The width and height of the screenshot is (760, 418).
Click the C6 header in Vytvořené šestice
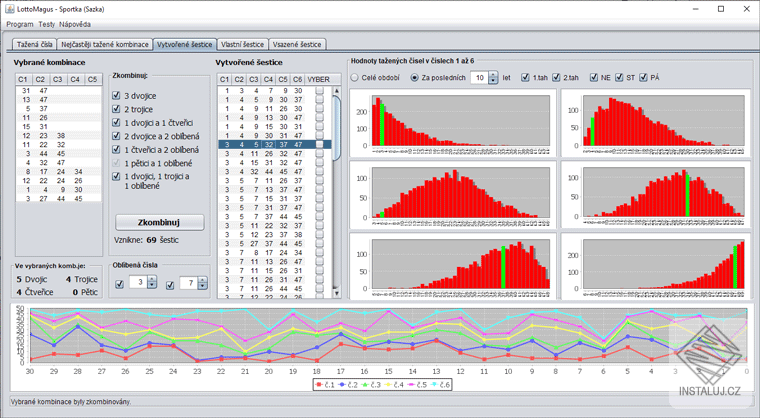tap(298, 80)
